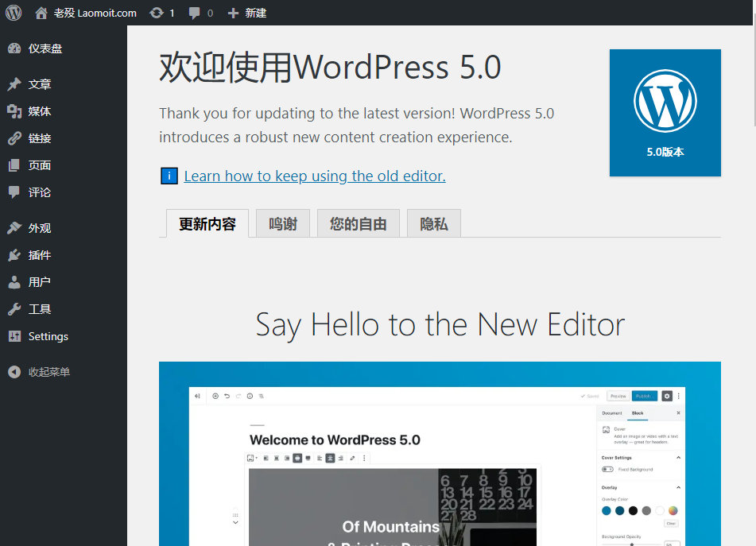Open the WordPress logo menu in admin bar
This screenshot has width=756, height=546.
pos(14,13)
